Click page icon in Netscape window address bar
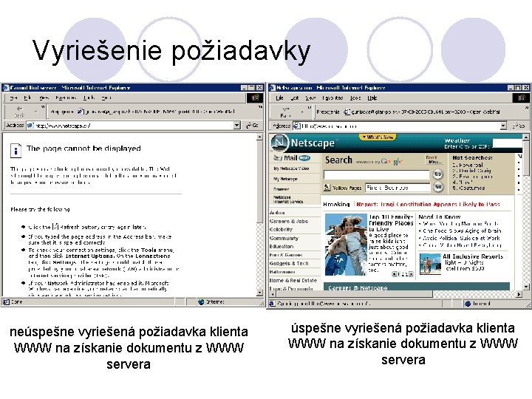Screen dimensions: 532x399 click(296, 126)
